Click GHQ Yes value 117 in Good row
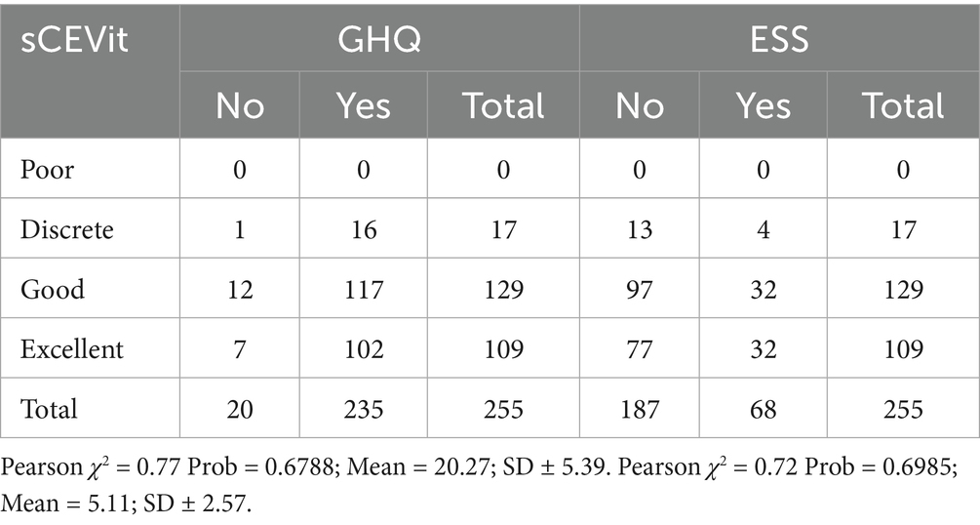Screen dimensions: 980x525 [x=364, y=290]
